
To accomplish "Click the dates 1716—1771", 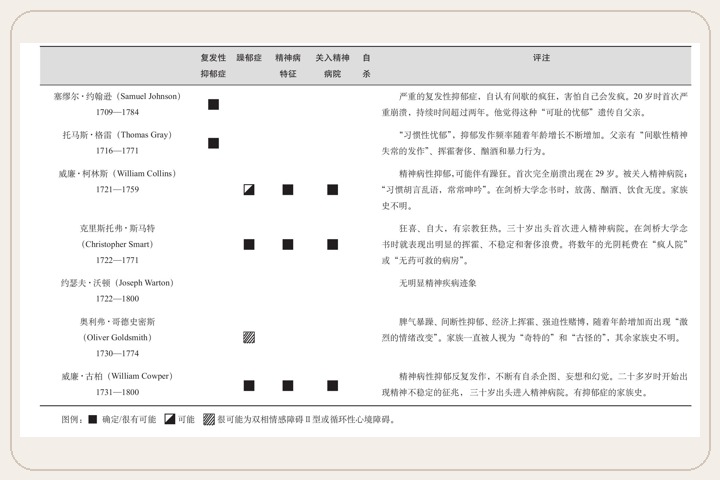I will (x=118, y=151).
